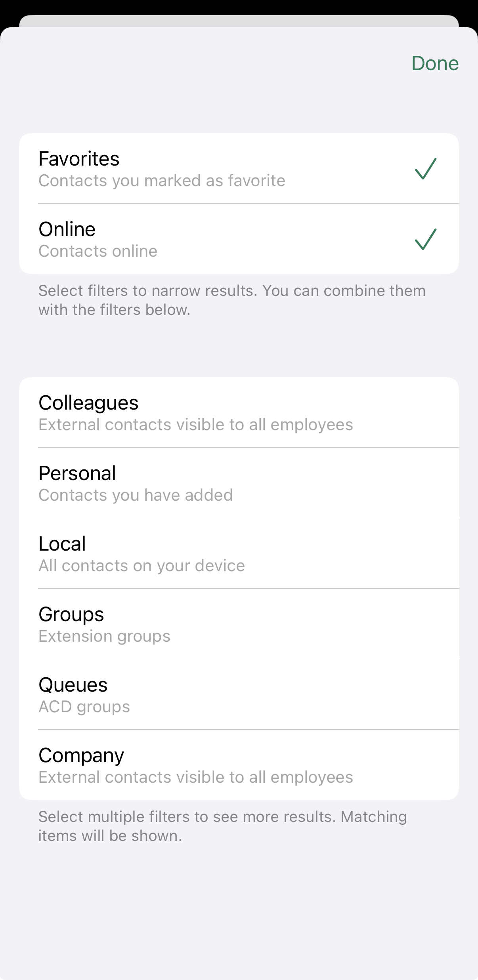Enable the Colleagues filter
Screen dimensions: 478x980
point(239,412)
